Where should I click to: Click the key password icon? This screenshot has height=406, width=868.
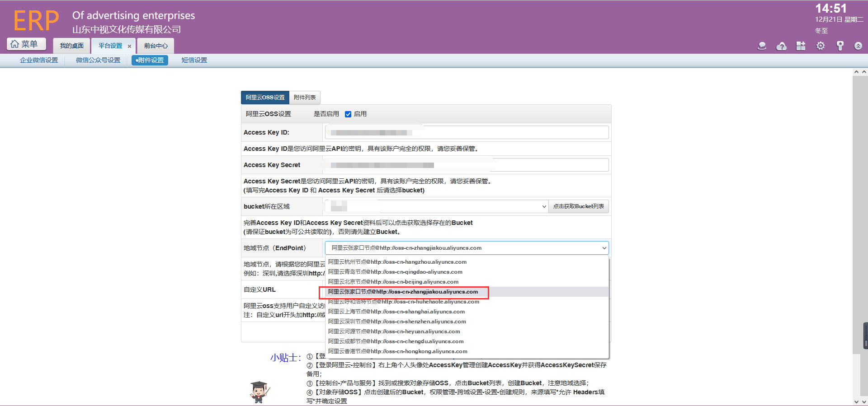pos(840,46)
